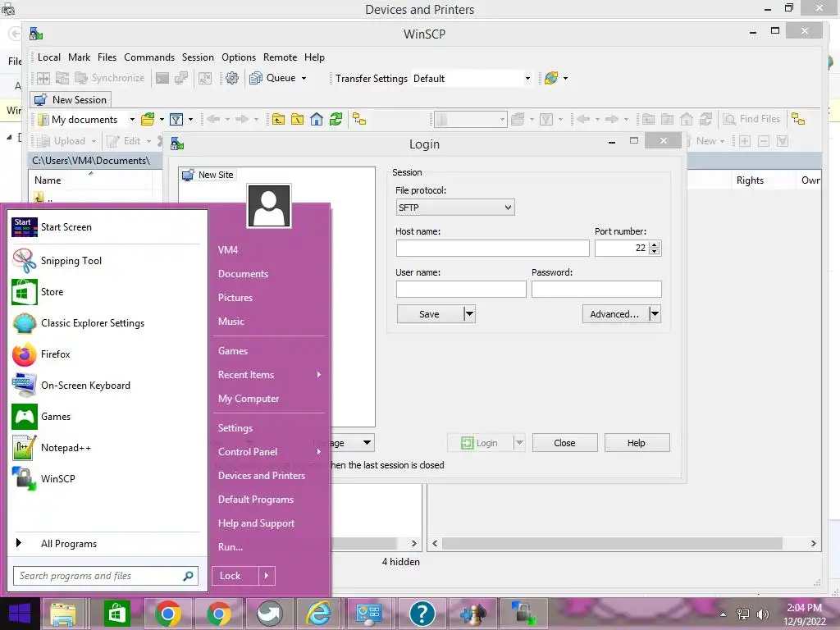Go to local root directory icon

(297, 119)
